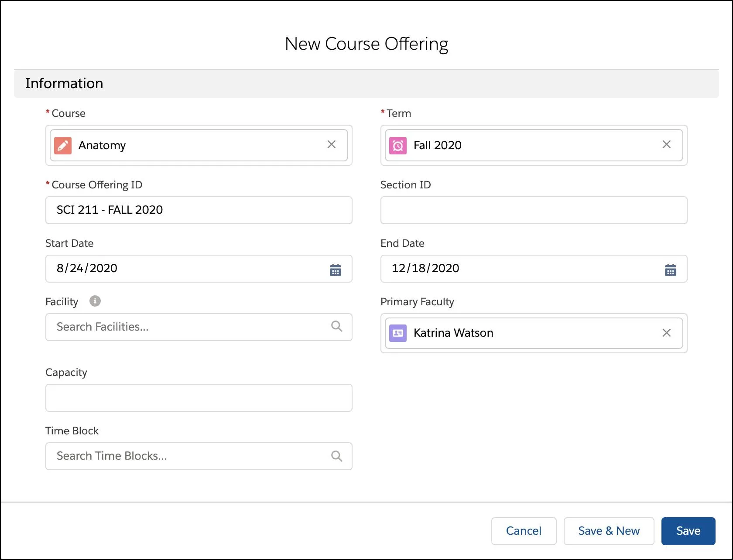
Task: Click the search icon in the Time Blocks field
Action: click(x=336, y=456)
